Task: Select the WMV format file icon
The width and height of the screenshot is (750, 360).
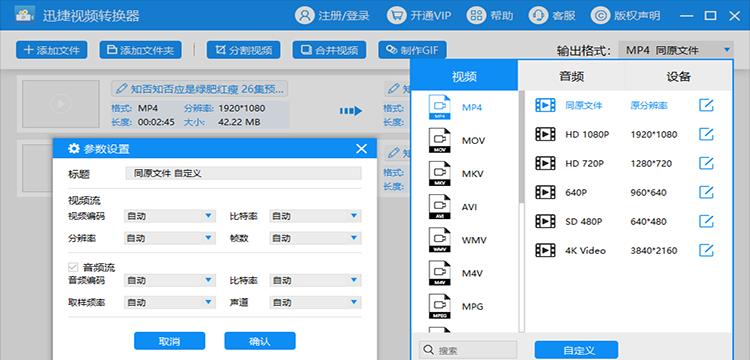Action: (x=439, y=240)
